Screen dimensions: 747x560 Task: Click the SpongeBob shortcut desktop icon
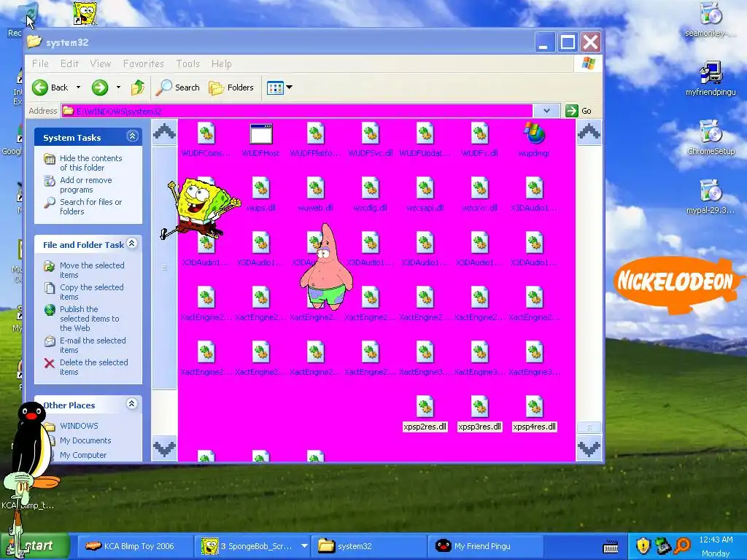[x=85, y=13]
